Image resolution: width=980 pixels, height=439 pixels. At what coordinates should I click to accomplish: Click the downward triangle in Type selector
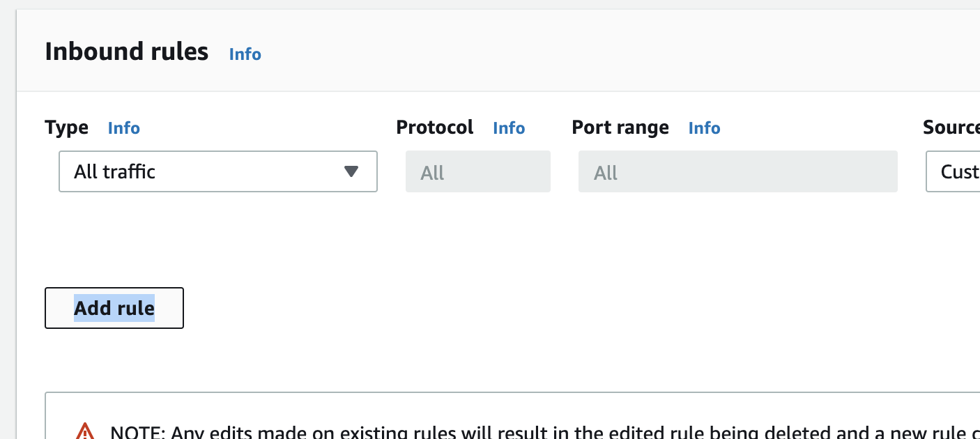[351, 171]
